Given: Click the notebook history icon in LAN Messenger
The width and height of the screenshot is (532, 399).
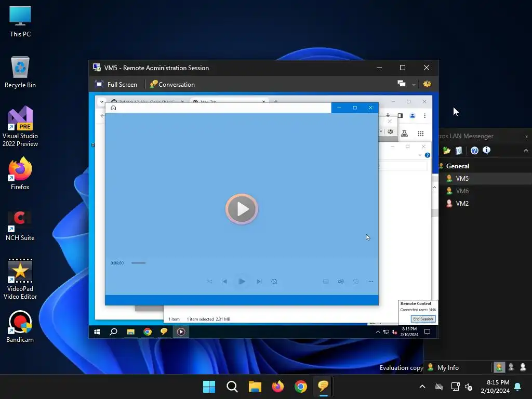Looking at the screenshot, I should [x=459, y=150].
